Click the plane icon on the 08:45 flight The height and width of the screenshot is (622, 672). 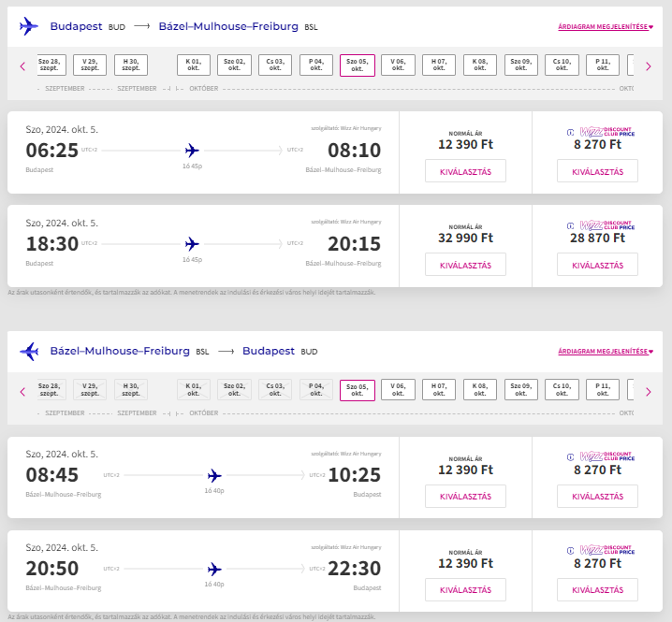point(214,475)
